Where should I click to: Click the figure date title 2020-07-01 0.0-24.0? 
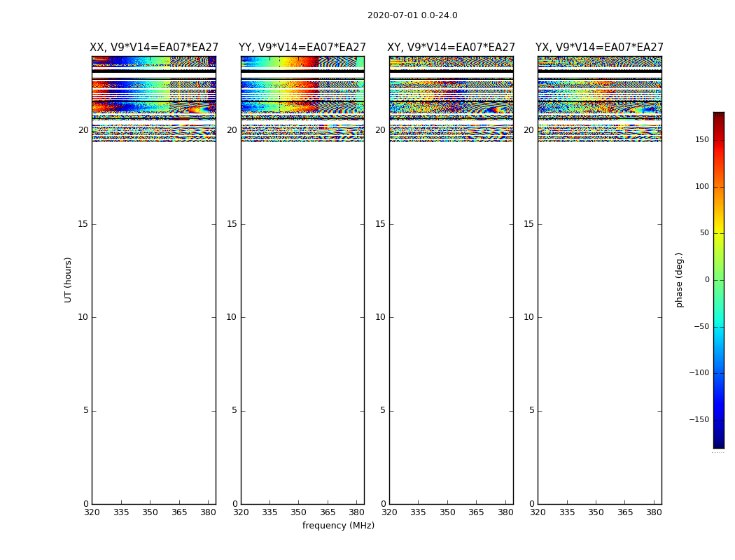point(412,15)
